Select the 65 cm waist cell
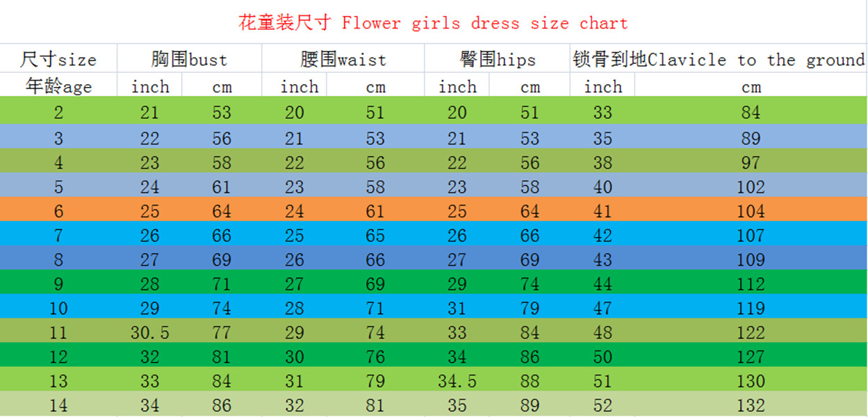868x417 pixels. tap(375, 236)
